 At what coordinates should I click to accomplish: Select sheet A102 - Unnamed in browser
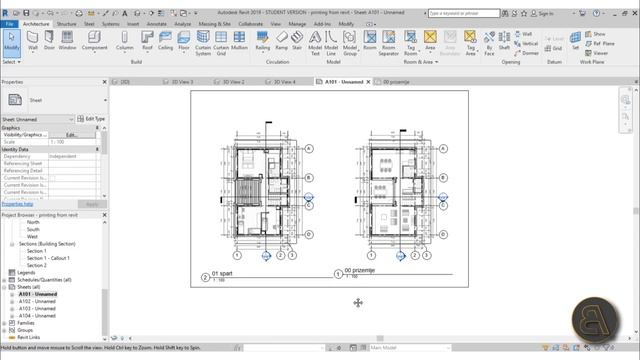(37, 301)
